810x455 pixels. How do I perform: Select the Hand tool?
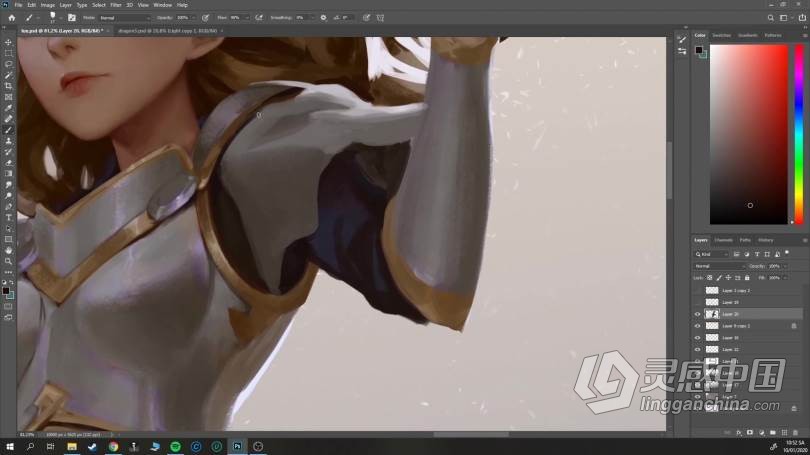(x=8, y=250)
